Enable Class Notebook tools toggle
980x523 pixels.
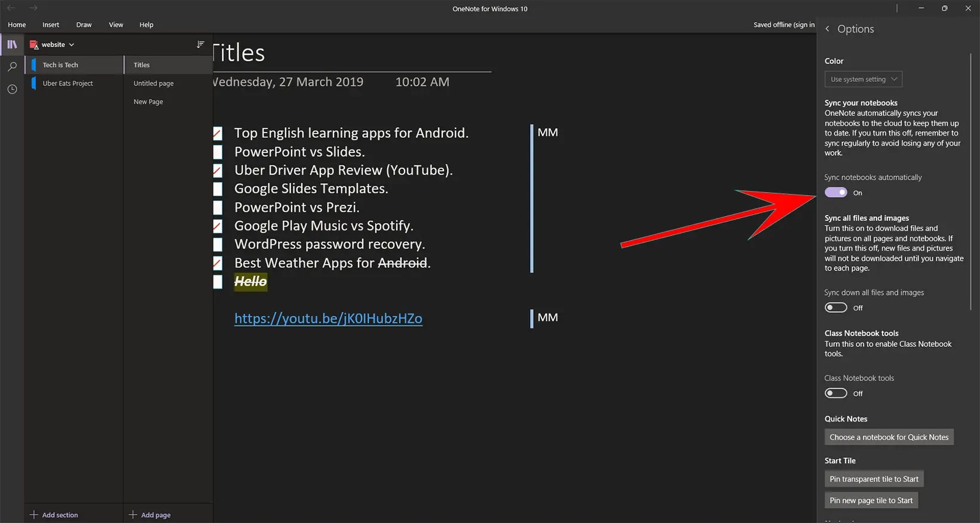pos(835,393)
